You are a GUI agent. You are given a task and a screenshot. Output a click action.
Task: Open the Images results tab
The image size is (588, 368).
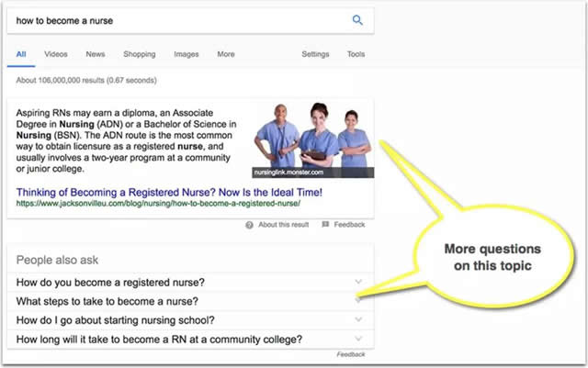(x=187, y=54)
